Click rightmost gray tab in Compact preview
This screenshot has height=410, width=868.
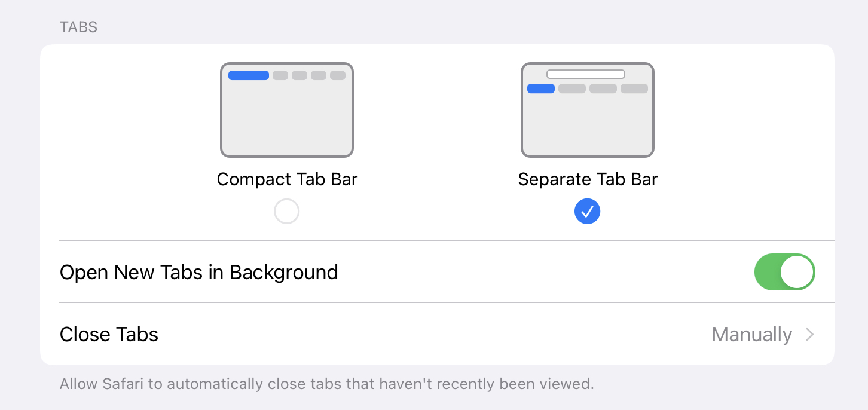coord(338,75)
